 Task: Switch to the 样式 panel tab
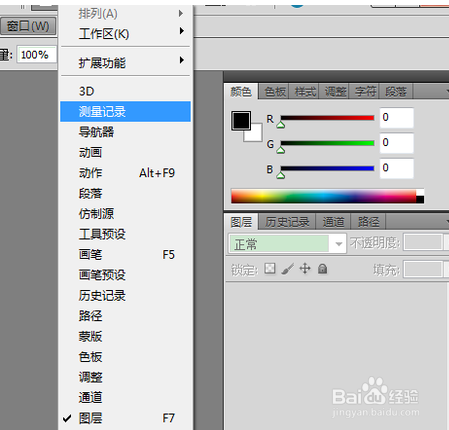pos(305,91)
